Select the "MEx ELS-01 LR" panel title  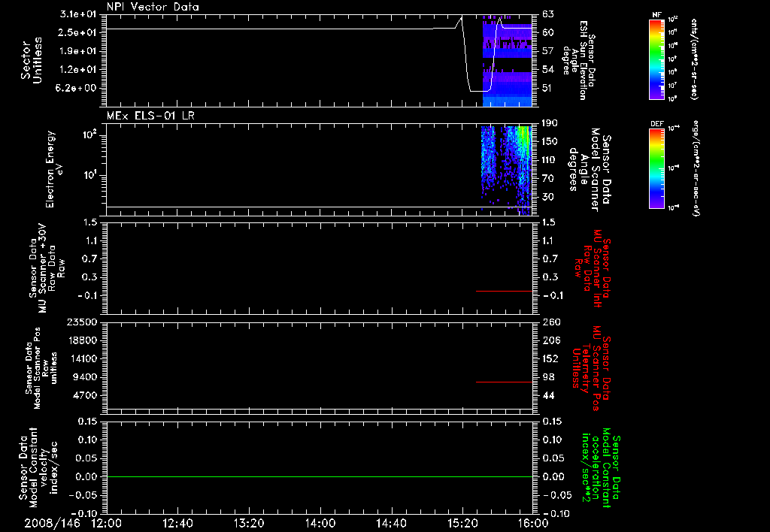pos(150,116)
